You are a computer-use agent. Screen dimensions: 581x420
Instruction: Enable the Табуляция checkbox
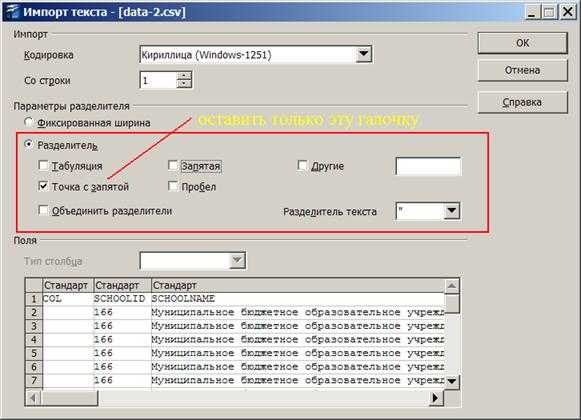tap(43, 165)
